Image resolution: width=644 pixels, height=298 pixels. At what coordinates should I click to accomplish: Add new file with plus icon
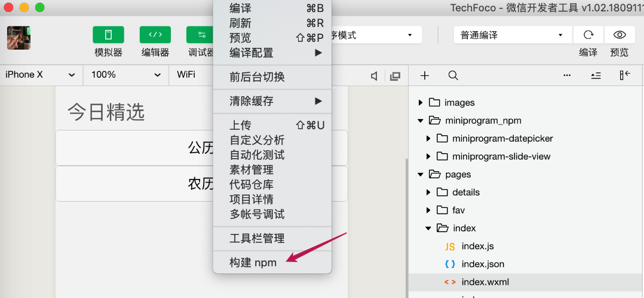click(425, 75)
